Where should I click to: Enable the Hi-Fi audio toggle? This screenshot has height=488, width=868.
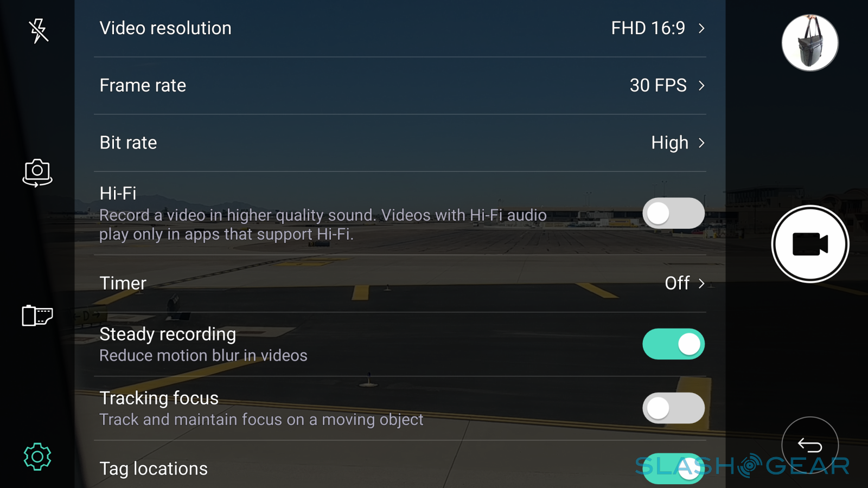(673, 213)
